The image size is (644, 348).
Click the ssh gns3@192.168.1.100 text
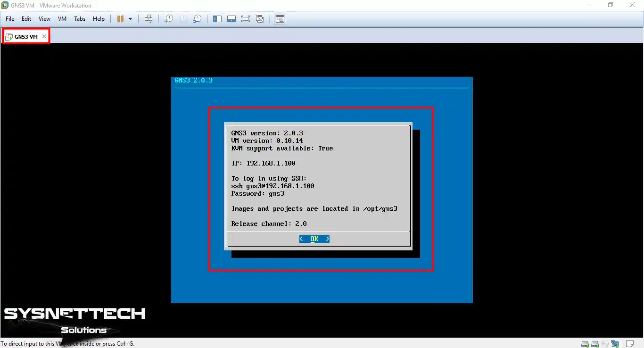point(272,186)
